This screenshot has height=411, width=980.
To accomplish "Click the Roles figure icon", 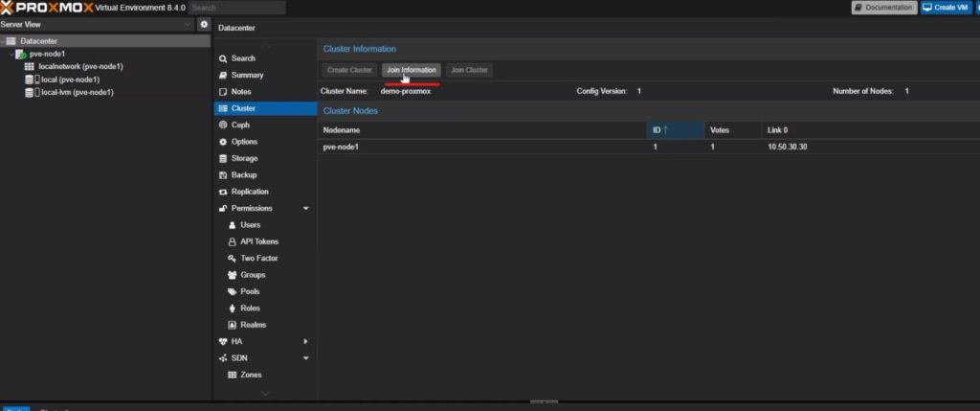I will click(232, 308).
